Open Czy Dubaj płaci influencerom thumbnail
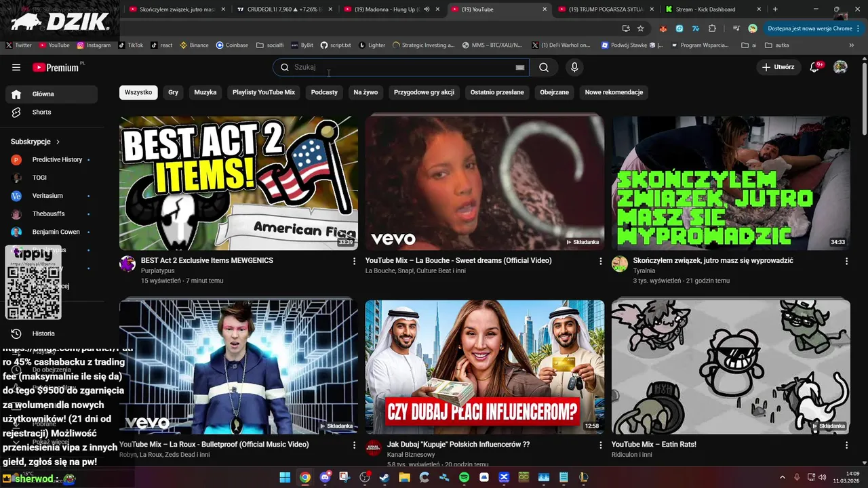 click(x=485, y=367)
